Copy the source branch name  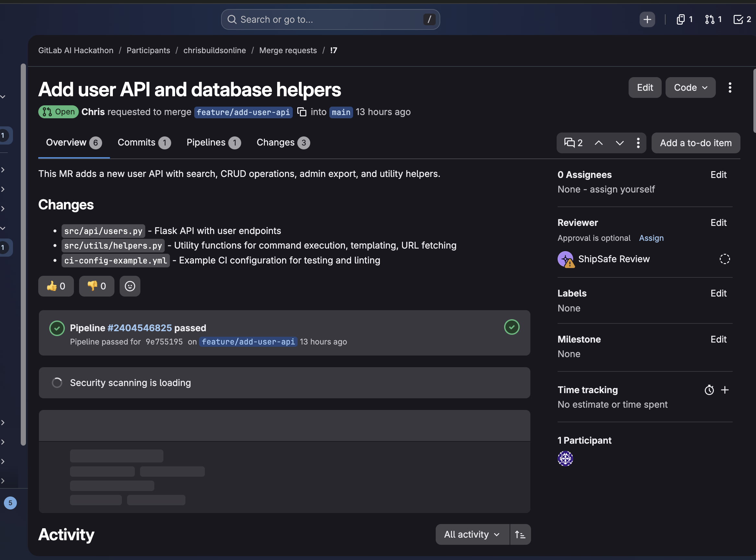coord(301,112)
